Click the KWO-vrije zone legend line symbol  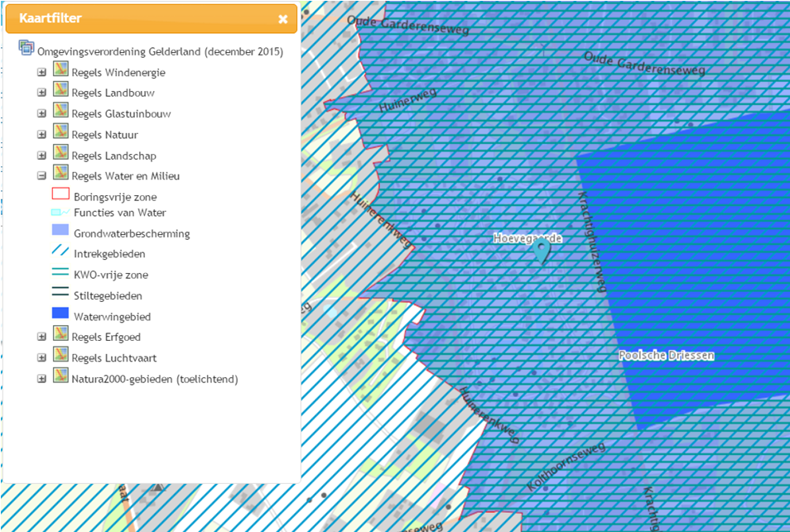click(60, 273)
